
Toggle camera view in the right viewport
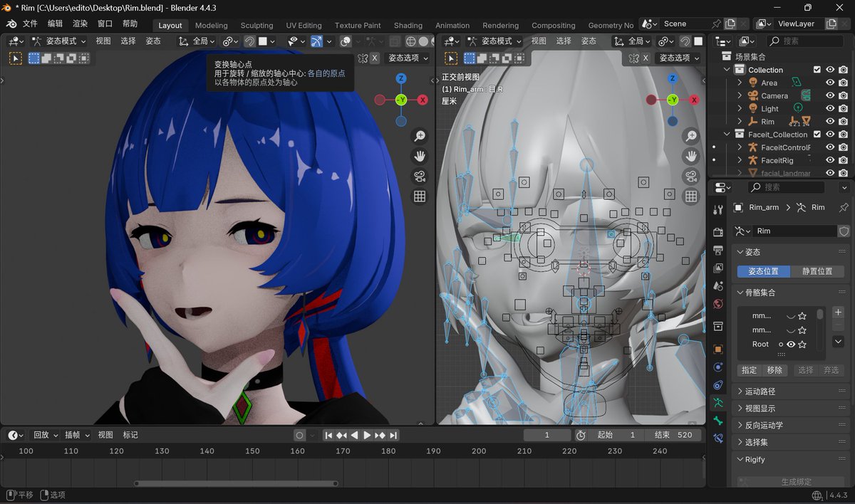point(690,176)
